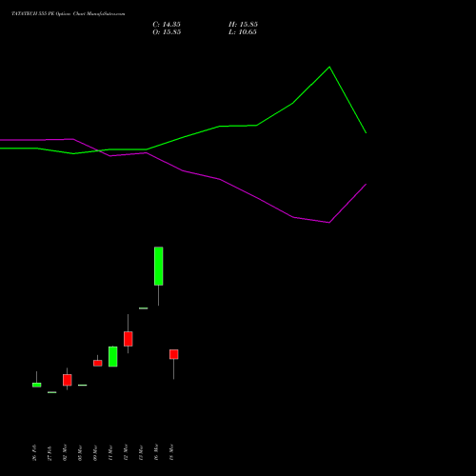
Task: Select the open value O: 15.85
Action: pyautogui.click(x=167, y=32)
